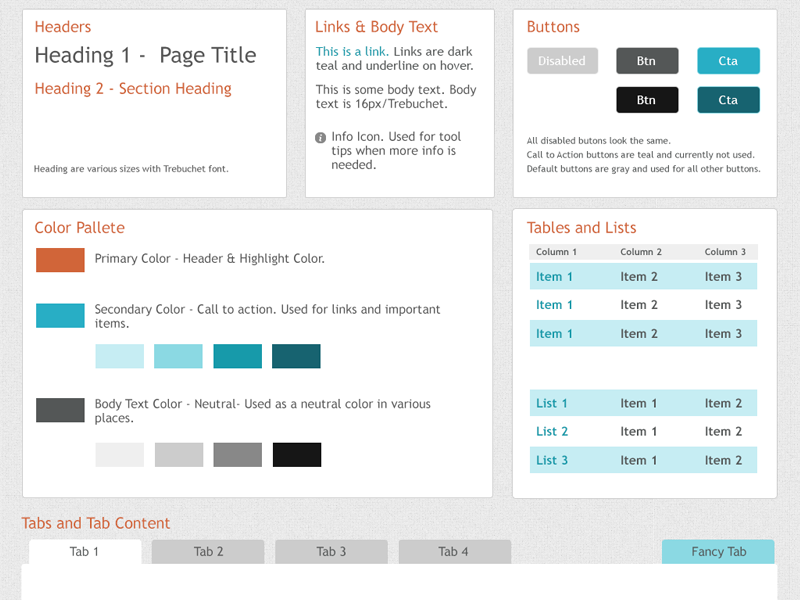Select Tab 3

click(x=331, y=551)
